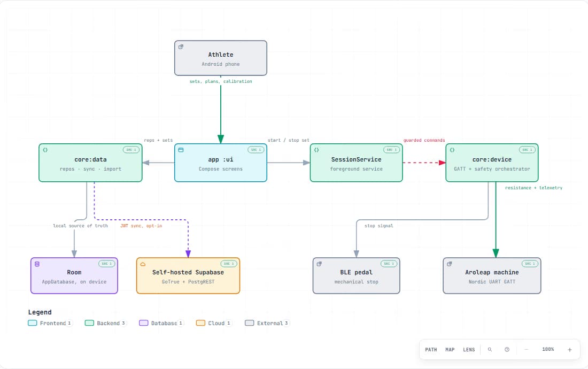
Task: Activate the LENS mode
Action: click(x=469, y=350)
